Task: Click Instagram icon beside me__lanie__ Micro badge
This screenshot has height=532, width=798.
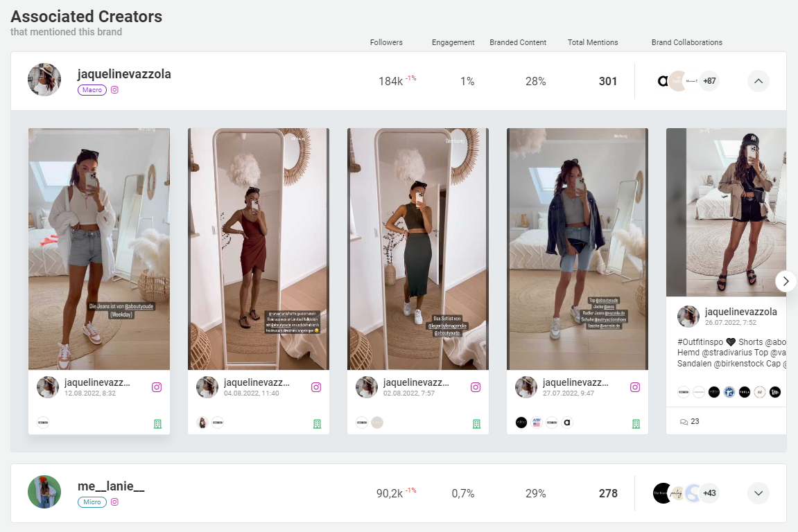Action: [x=115, y=502]
